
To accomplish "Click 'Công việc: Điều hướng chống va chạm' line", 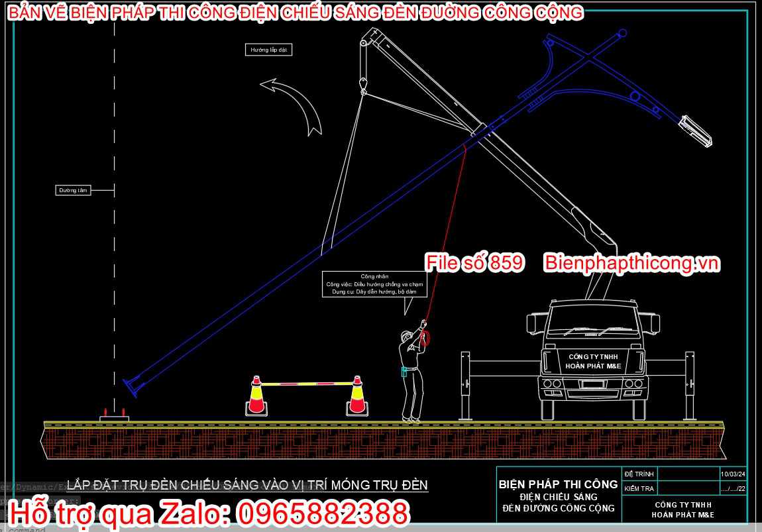I will [x=374, y=284].
